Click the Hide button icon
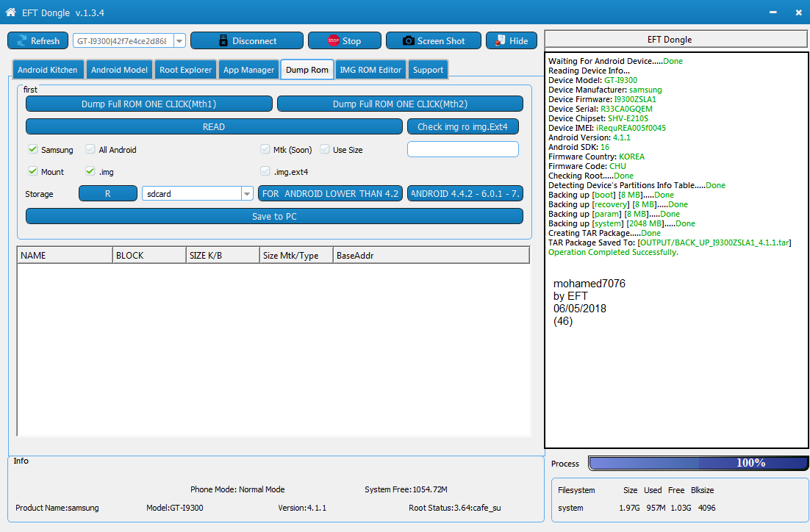The width and height of the screenshot is (810, 532). pos(500,40)
